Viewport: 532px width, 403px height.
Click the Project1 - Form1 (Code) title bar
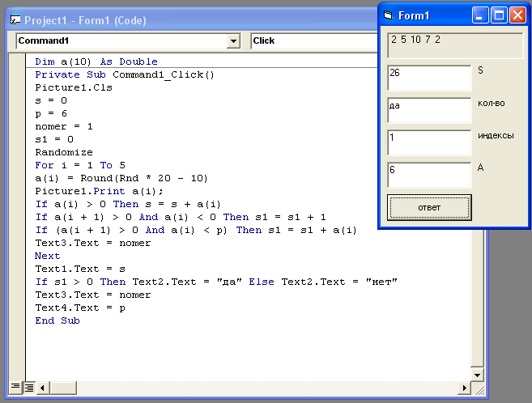(192, 20)
